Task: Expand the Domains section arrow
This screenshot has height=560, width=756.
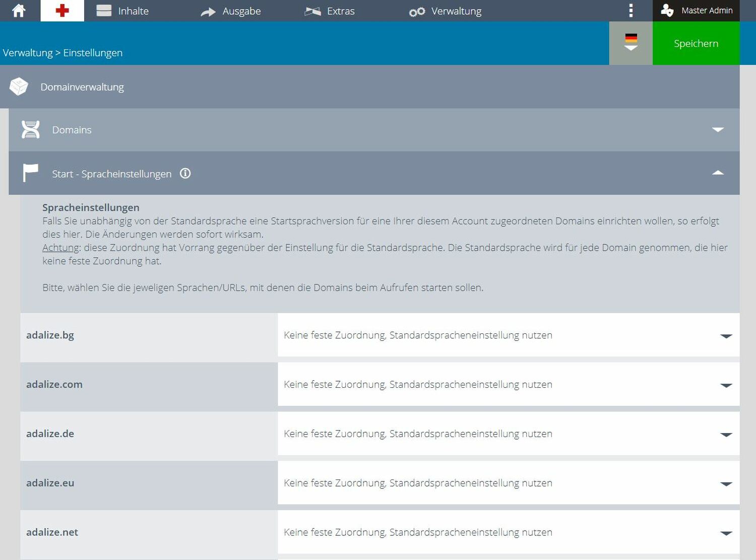Action: (x=718, y=129)
